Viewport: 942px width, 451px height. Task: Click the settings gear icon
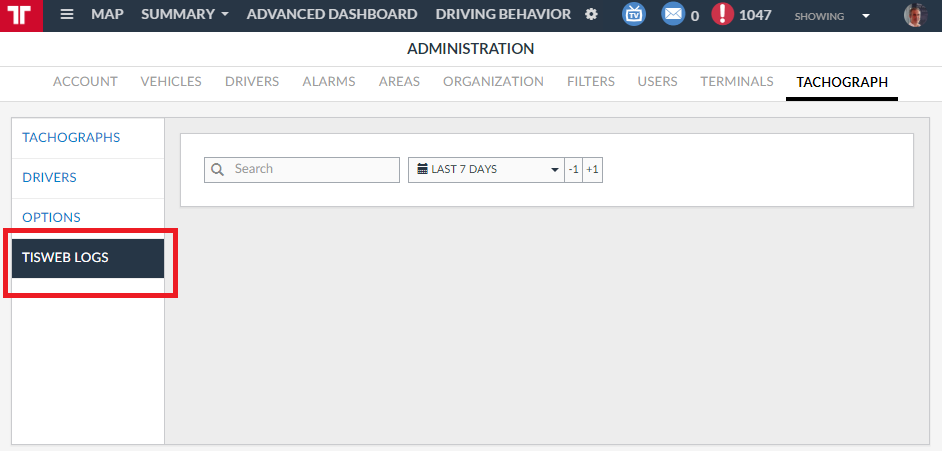591,15
